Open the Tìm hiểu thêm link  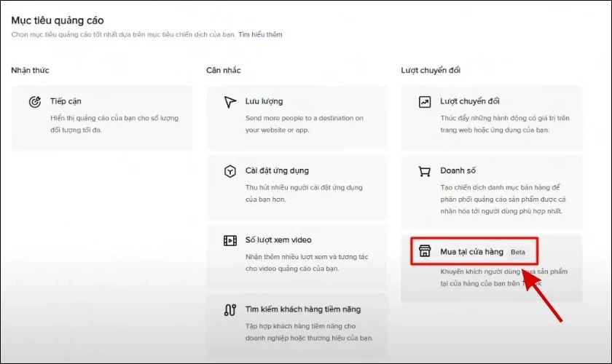pos(260,34)
